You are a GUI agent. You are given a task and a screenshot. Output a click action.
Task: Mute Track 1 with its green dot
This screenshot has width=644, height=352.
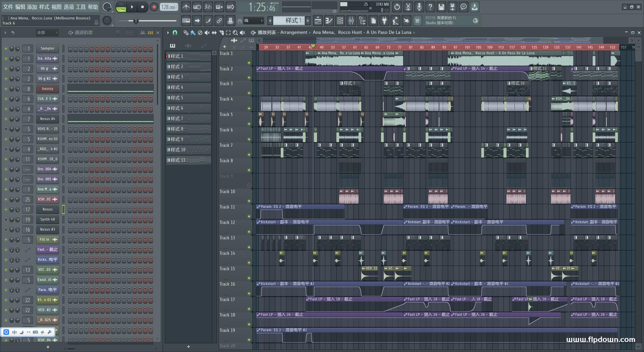pyautogui.click(x=249, y=63)
